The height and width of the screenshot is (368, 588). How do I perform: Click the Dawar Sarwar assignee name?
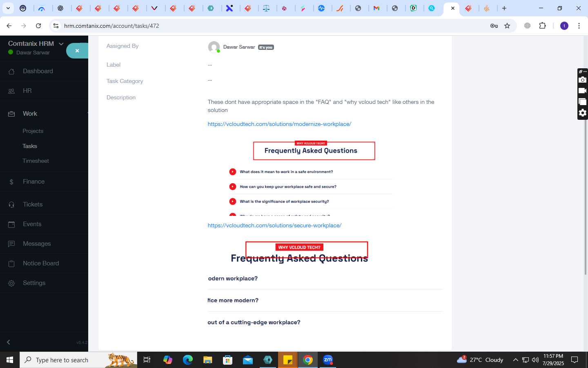(239, 47)
